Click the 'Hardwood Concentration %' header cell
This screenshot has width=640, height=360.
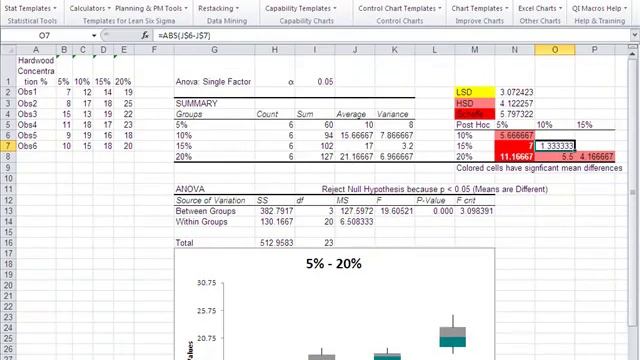pos(36,71)
